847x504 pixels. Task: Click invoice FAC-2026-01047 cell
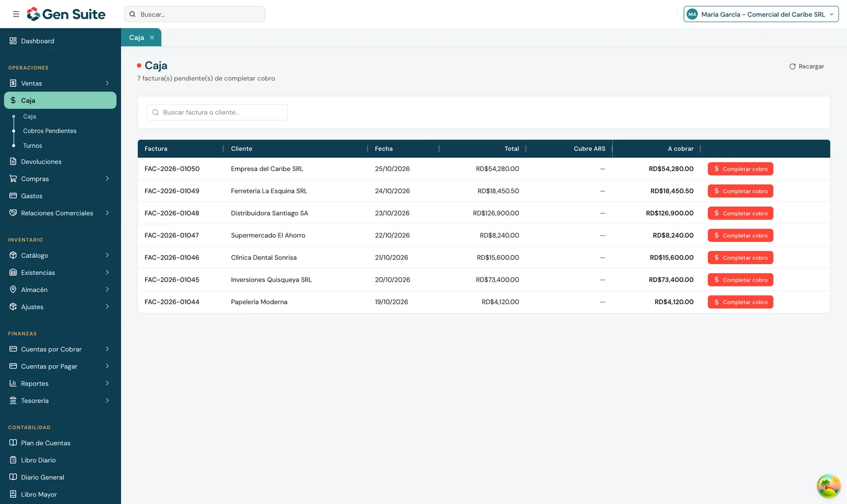point(172,236)
